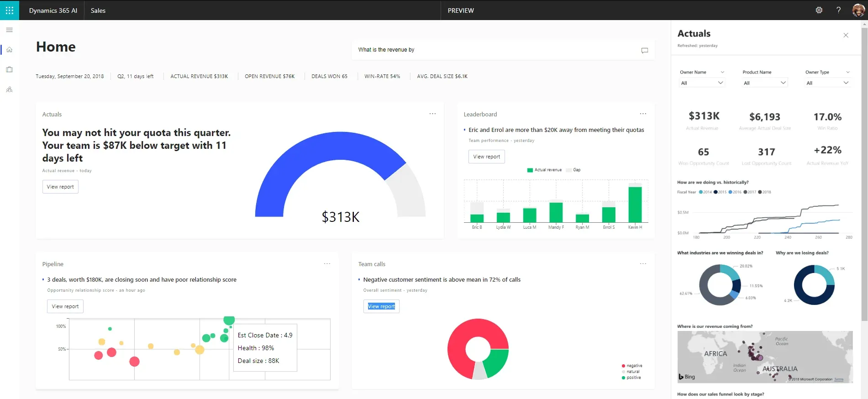Open the Owner Type 'All' dropdown

(827, 83)
